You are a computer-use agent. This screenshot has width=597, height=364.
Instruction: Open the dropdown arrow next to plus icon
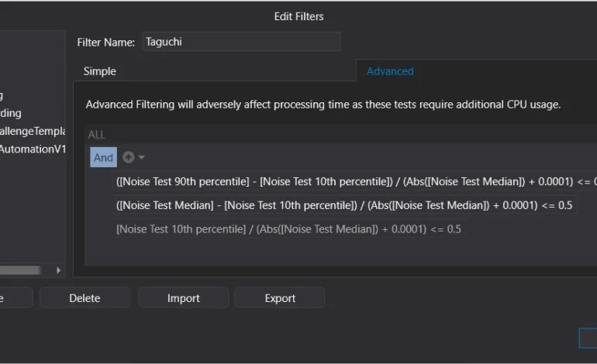click(x=142, y=157)
